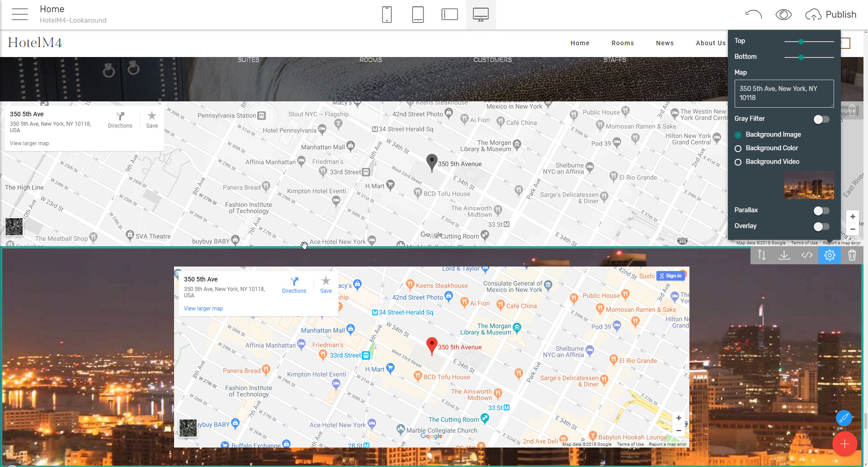Open the hamburger menu
Screen dimensions: 868x467
pos(20,14)
